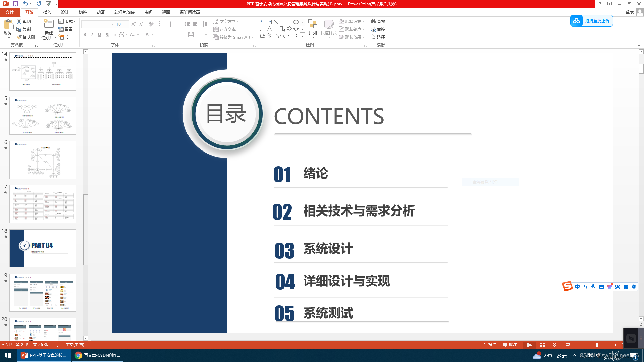The width and height of the screenshot is (644, 362).
Task: Start the slide show from status bar
Action: (x=568, y=345)
